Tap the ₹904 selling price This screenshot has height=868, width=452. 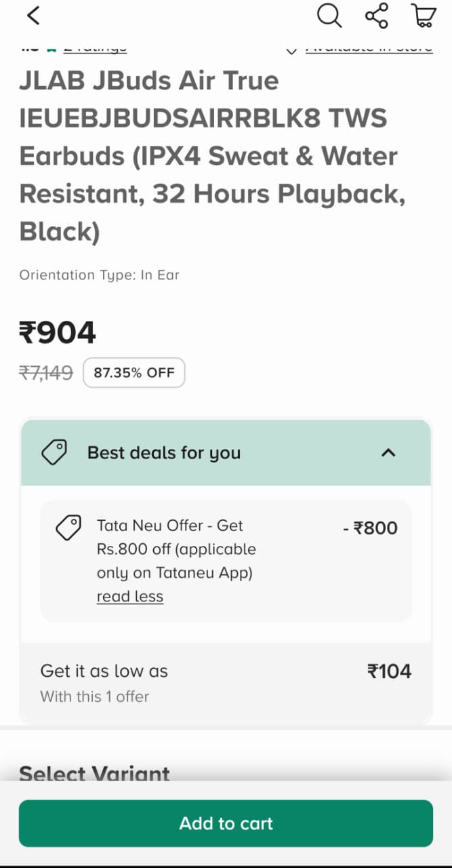pyautogui.click(x=58, y=333)
